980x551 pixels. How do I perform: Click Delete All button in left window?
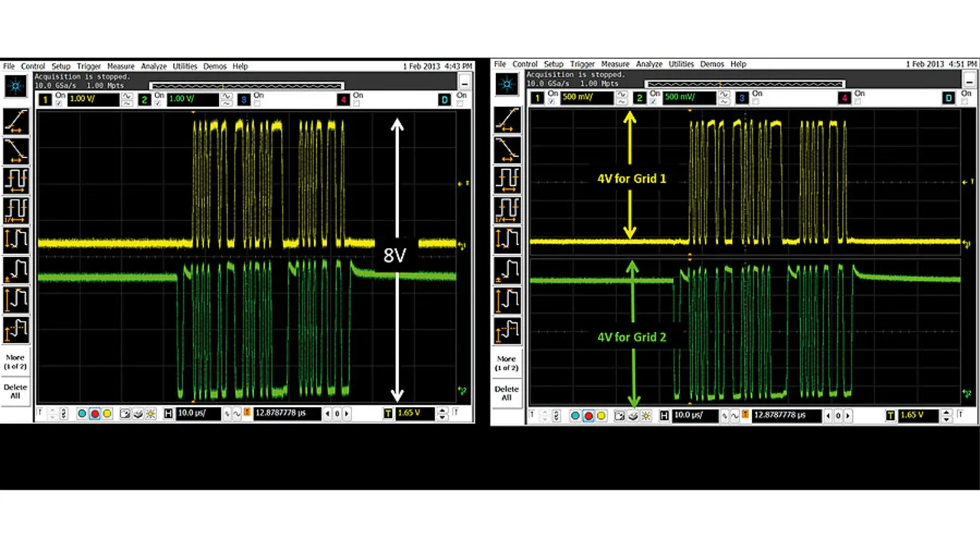[x=15, y=392]
